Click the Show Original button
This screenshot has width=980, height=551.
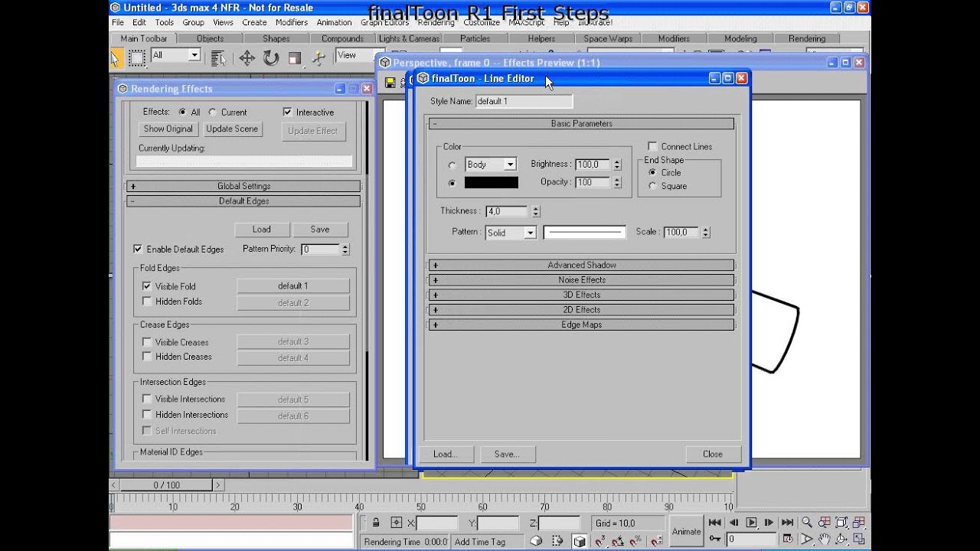[168, 129]
